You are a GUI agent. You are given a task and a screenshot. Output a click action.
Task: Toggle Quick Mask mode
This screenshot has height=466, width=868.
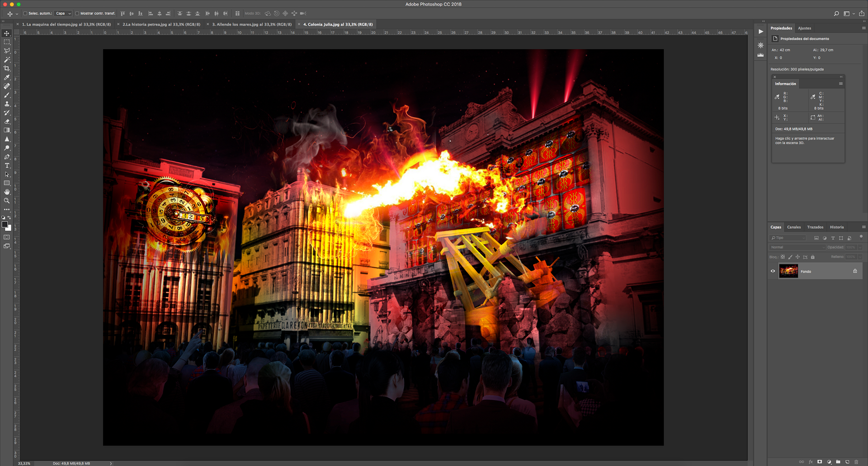pos(7,237)
